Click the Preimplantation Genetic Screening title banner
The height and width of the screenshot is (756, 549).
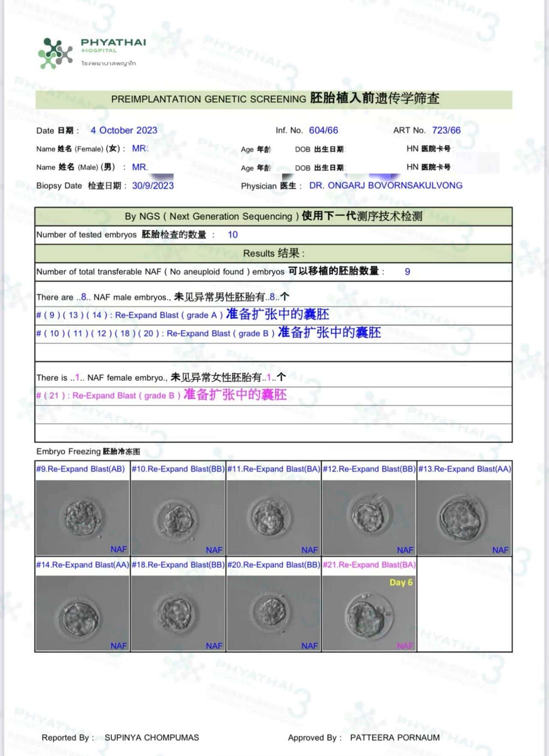pyautogui.click(x=274, y=99)
